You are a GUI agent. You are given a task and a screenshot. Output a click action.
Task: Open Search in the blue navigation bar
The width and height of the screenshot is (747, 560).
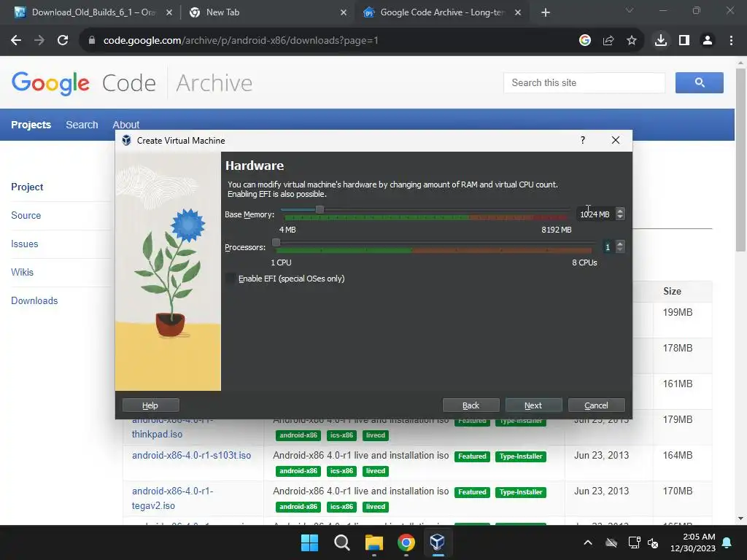point(82,125)
